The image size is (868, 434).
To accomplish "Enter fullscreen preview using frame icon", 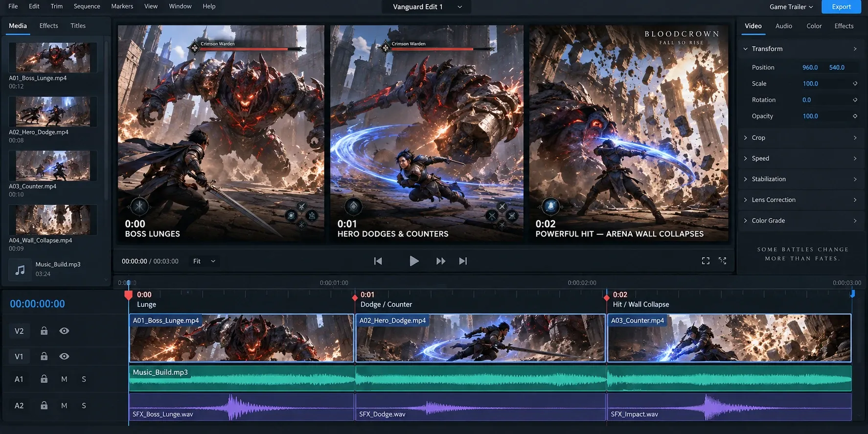I will [706, 261].
